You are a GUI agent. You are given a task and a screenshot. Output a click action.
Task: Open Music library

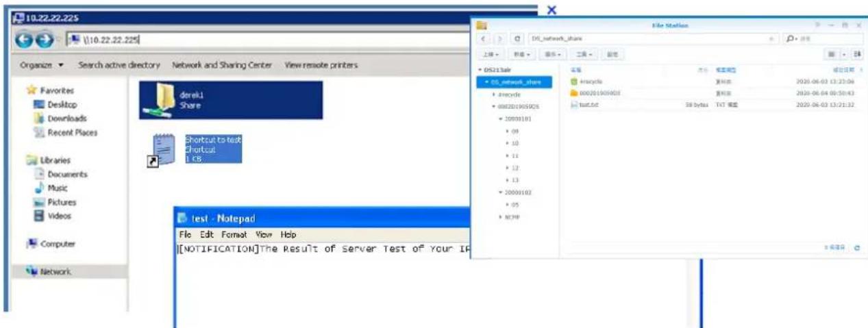(51, 188)
